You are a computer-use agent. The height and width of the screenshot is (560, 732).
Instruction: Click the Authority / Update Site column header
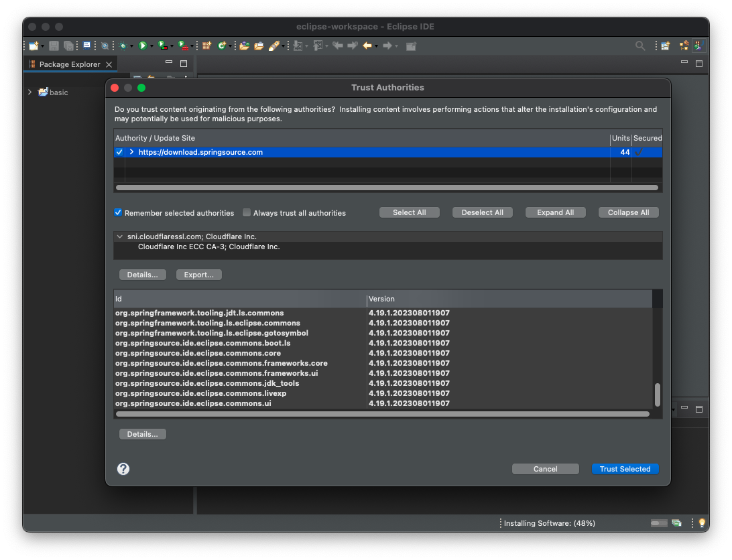pos(362,138)
